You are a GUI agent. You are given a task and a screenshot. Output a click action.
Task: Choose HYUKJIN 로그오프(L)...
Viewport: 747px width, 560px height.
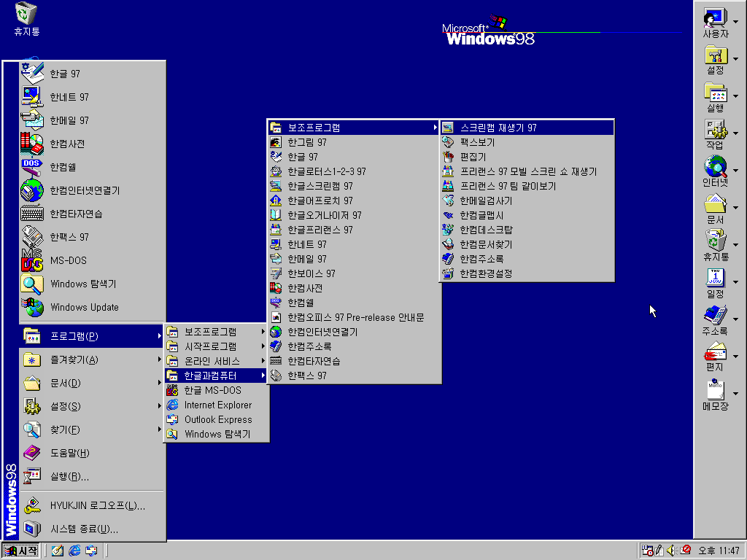click(x=93, y=506)
